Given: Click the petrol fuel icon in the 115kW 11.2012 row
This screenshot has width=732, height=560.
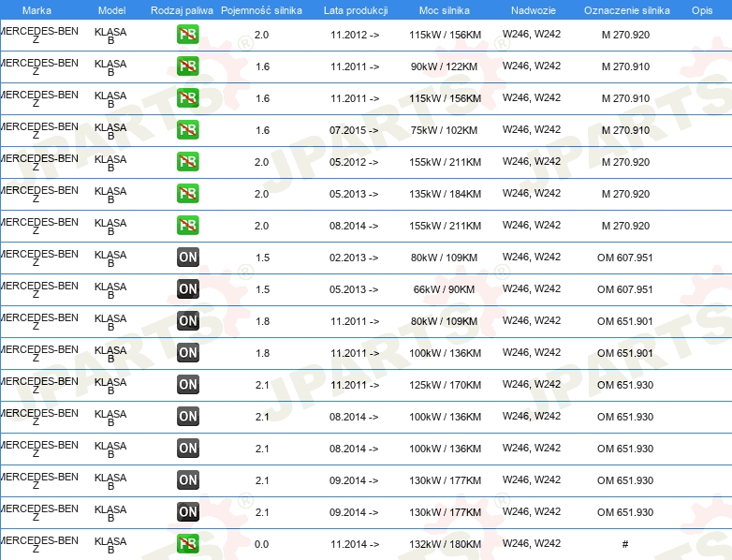Looking at the screenshot, I should click(187, 35).
